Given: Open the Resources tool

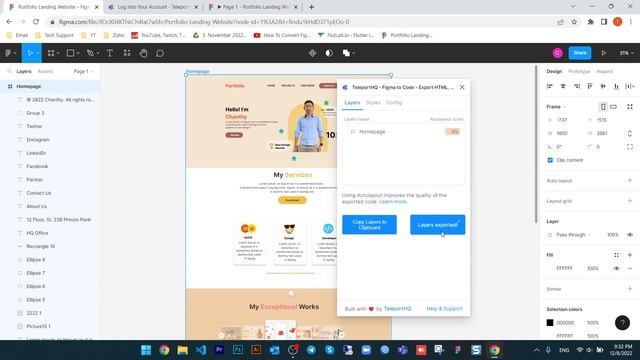Looking at the screenshot, I should point(127,53).
